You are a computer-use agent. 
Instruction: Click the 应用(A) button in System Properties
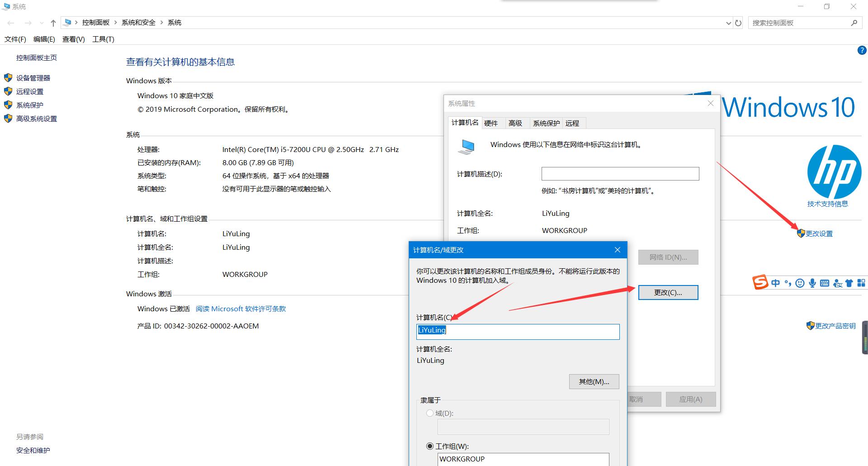pyautogui.click(x=691, y=399)
